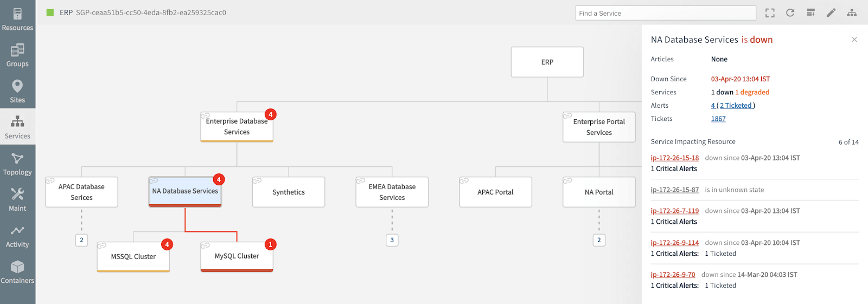Open the Groups sidebar section

(x=17, y=55)
